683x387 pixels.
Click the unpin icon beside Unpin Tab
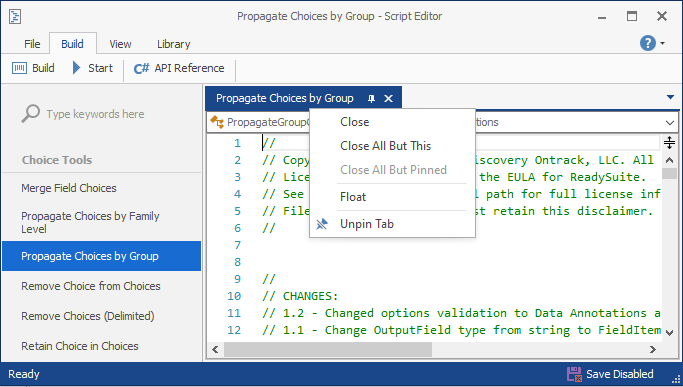[x=322, y=224]
